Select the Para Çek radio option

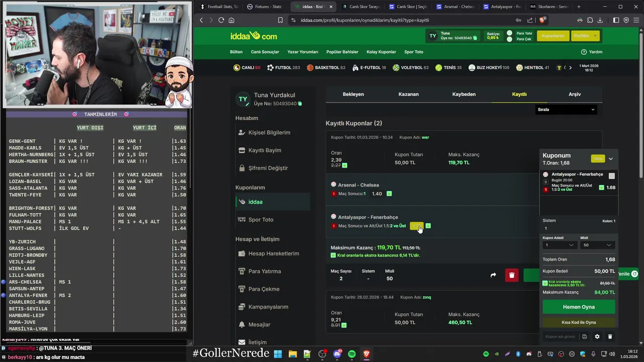510,39
